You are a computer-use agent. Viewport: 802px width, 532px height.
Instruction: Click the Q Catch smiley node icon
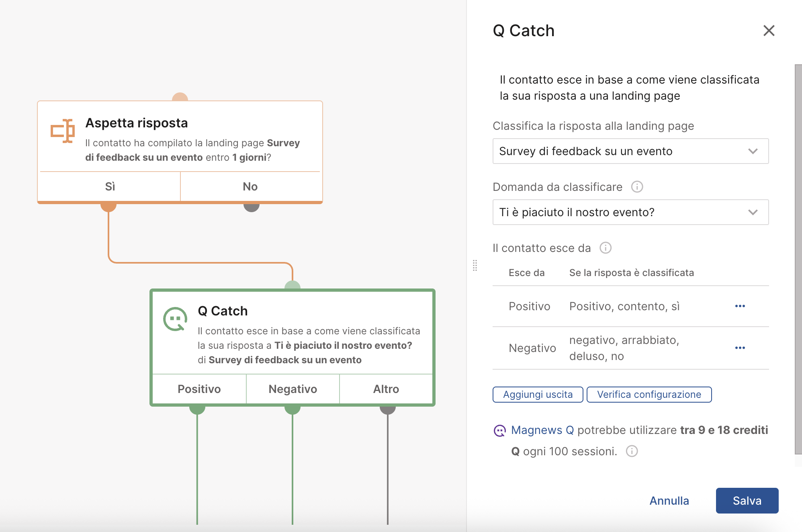coord(175,319)
